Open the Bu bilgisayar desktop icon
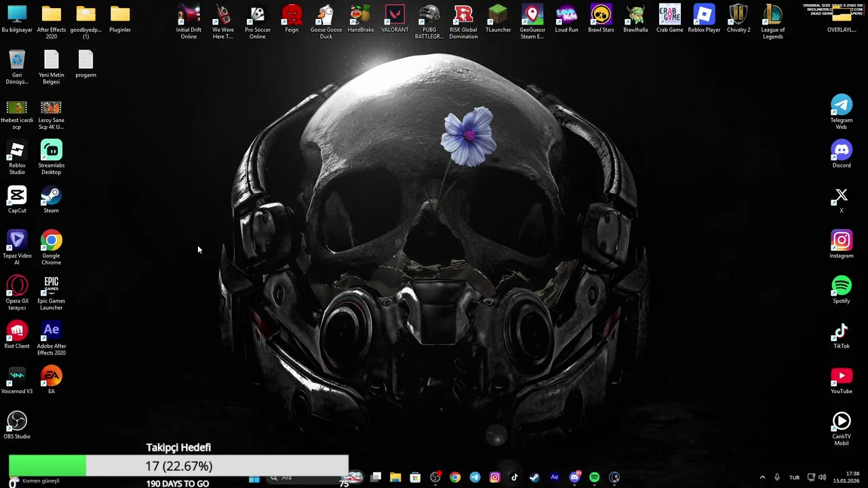This screenshot has width=868, height=488. 17,19
